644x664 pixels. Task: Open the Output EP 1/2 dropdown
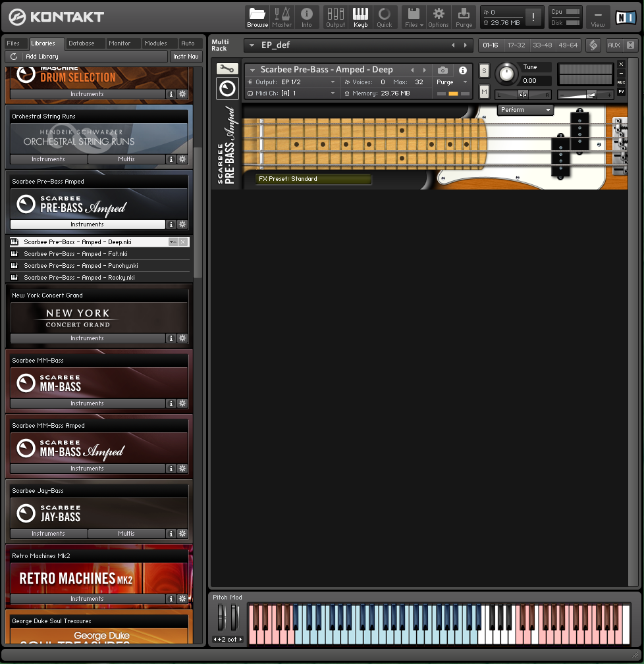click(292, 82)
